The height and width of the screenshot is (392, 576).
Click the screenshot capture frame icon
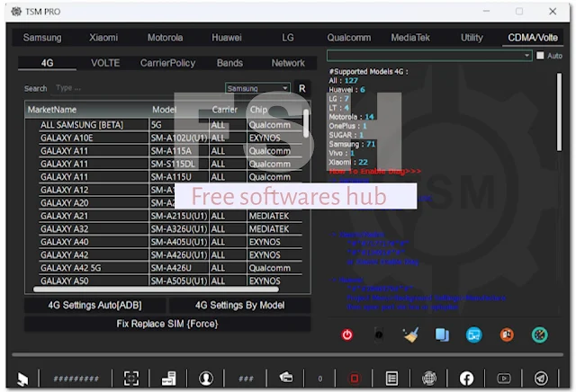[131, 378]
